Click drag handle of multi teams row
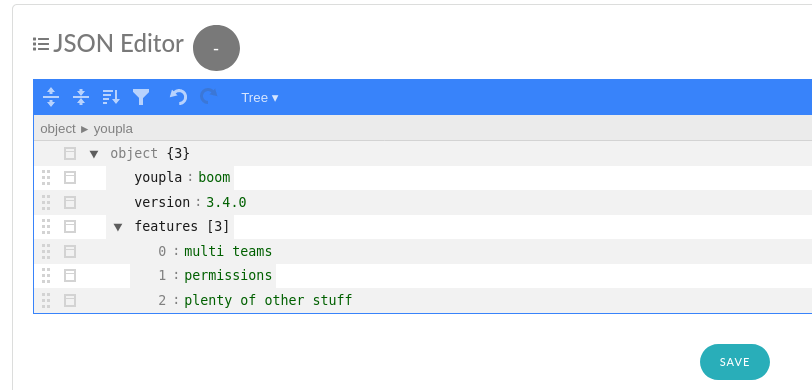 click(x=46, y=251)
